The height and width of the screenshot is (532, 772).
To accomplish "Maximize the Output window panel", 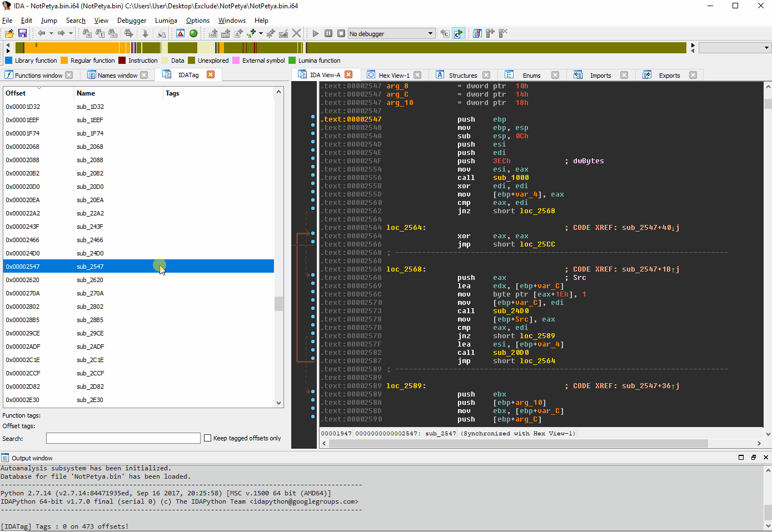I will [741, 458].
